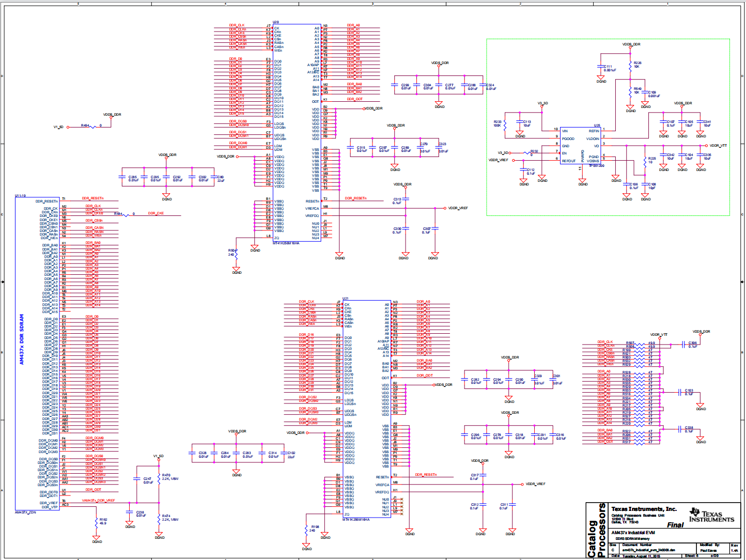The width and height of the screenshot is (746, 560).
Task: Select the U25 TPS51200 regulator block
Action: click(581, 147)
